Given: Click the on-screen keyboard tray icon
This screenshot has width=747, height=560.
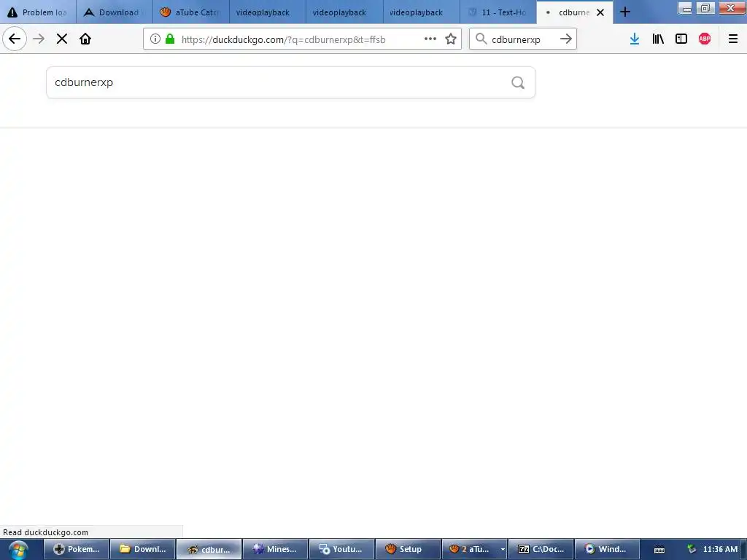Looking at the screenshot, I should click(659, 550).
